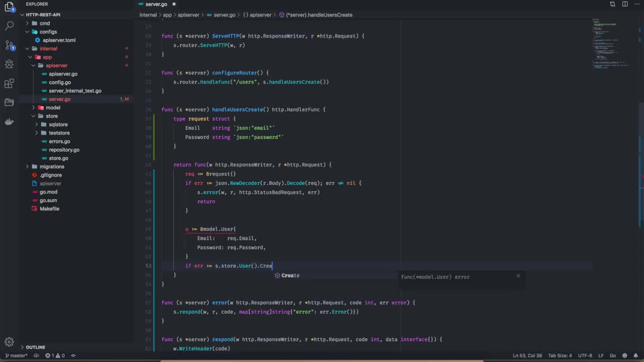
Task: Change 'UTF-8' encoding in status bar
Action: coord(585,355)
